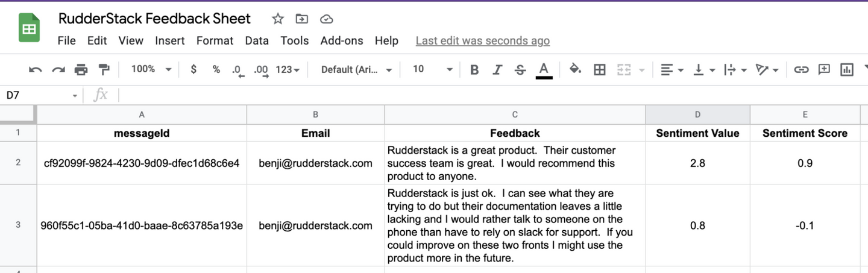The image size is (868, 273).
Task: Open horizontal align dropdown
Action: 671,70
